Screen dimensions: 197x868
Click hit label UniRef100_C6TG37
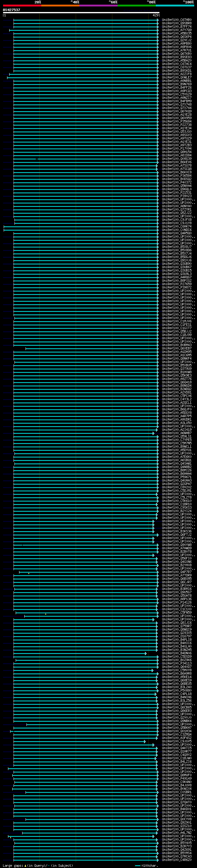(x=177, y=67)
